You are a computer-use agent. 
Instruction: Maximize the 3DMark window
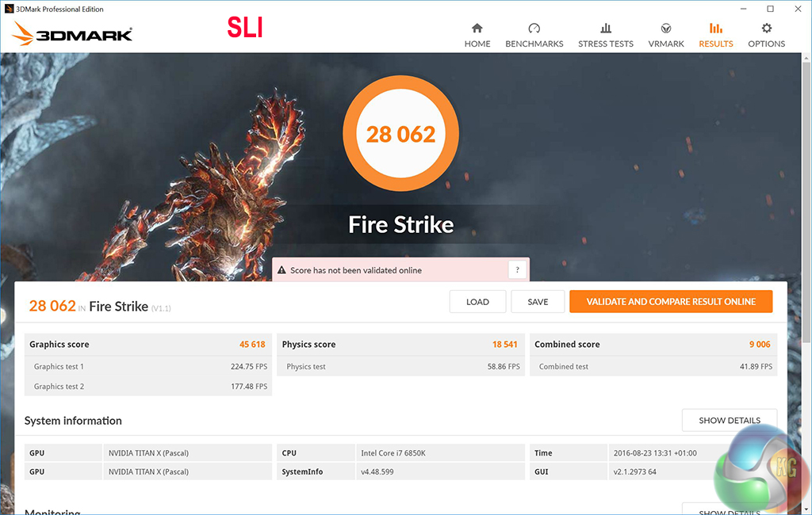[771, 9]
